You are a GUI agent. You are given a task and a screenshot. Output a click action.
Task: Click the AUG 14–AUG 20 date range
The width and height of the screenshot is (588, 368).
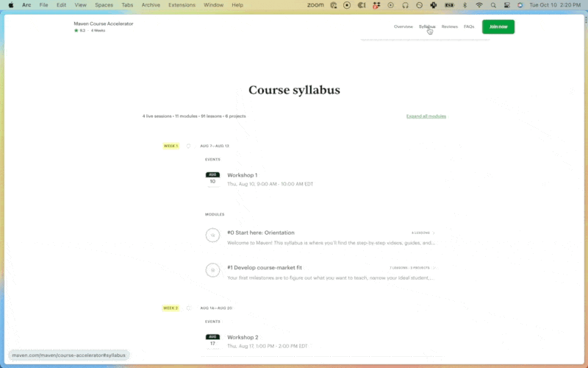[216, 308]
